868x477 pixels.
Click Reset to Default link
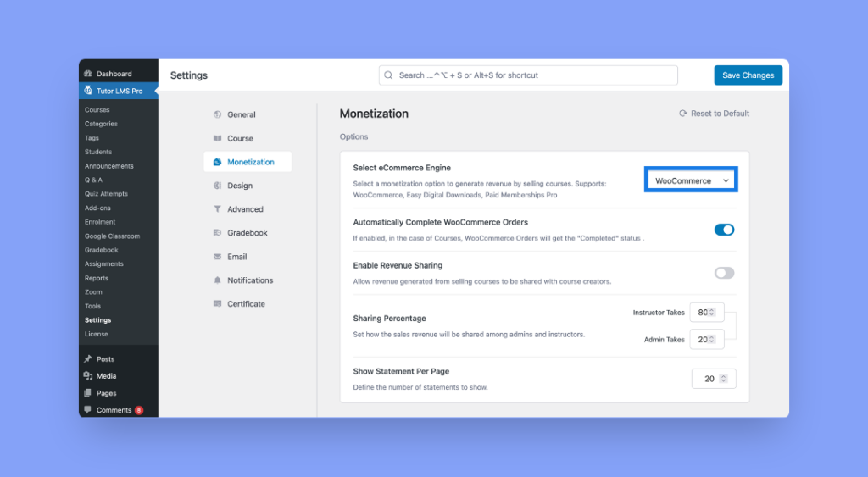pyautogui.click(x=714, y=114)
